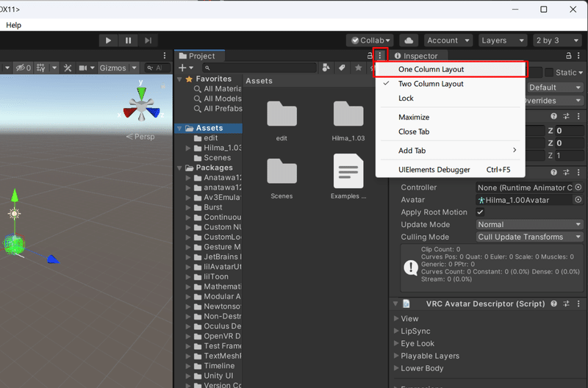Select the Close Tab menu item
588x388 pixels.
point(450,132)
